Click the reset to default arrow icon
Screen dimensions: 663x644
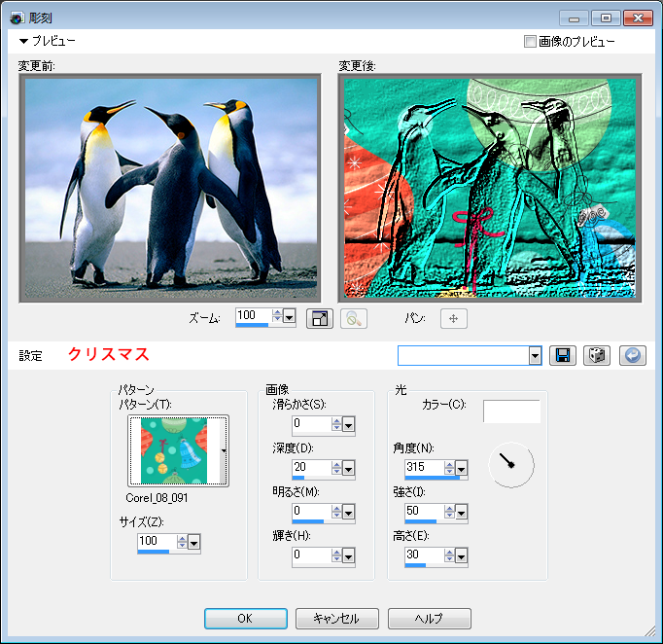[x=631, y=356]
